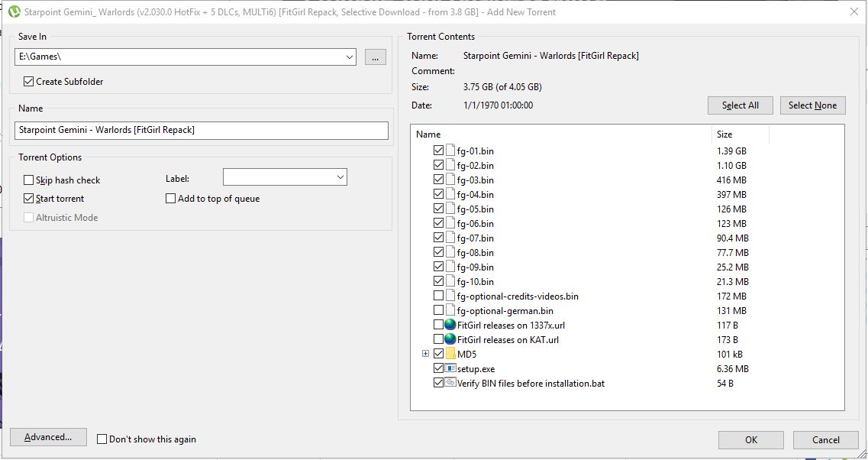Uncheck the fg-10.bin checkbox
This screenshot has height=460, width=868.
click(x=438, y=281)
